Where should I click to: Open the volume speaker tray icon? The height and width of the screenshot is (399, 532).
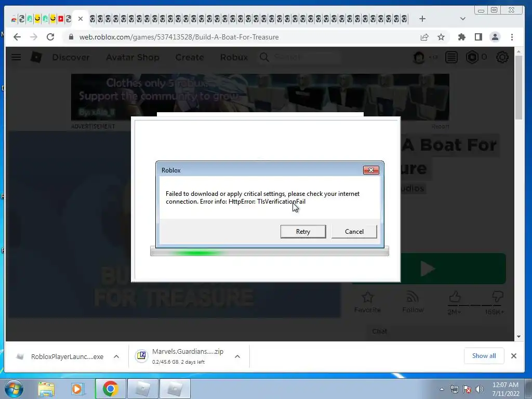[x=480, y=389]
